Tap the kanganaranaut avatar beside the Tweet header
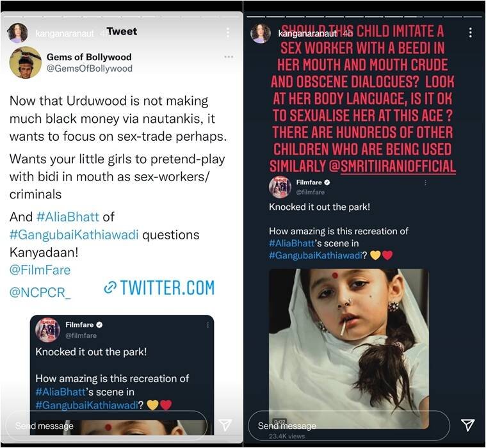The image size is (486, 448). [17, 33]
